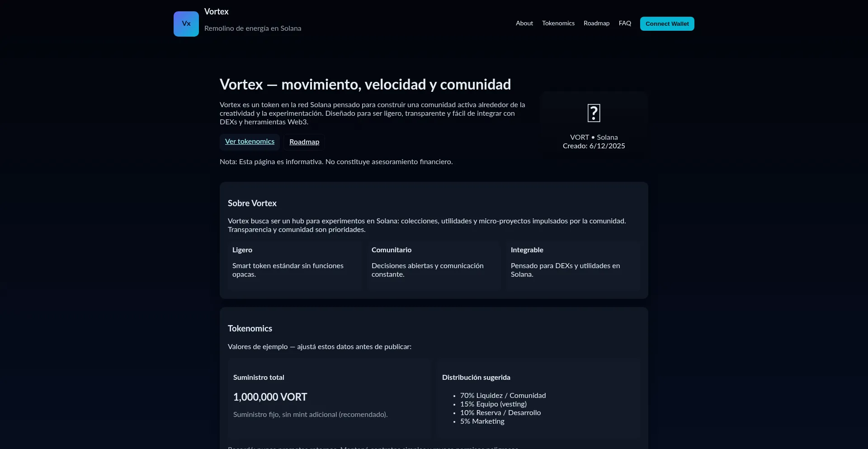Click the '70% Liquidez / Comunidad' list item
Image resolution: width=868 pixels, height=449 pixels.
pyautogui.click(x=503, y=396)
